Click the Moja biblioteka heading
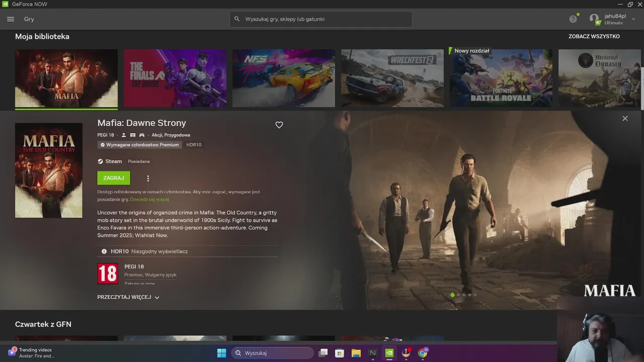This screenshot has height=362, width=644. [42, 37]
